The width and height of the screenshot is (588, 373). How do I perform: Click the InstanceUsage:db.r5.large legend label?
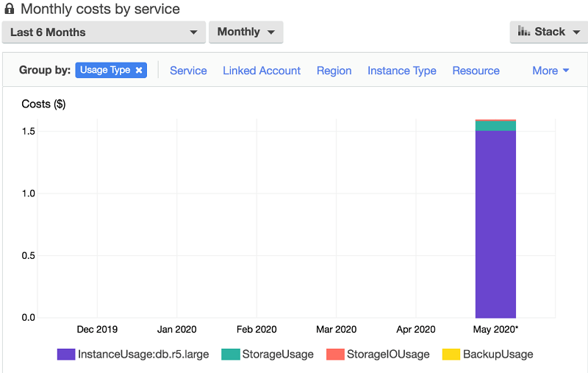pos(143,354)
